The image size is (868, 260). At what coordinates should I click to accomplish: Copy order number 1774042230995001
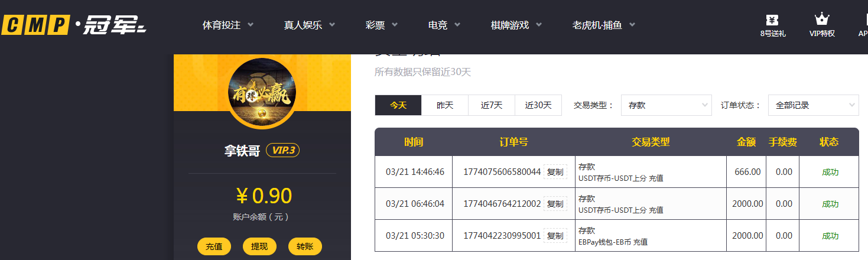[555, 236]
